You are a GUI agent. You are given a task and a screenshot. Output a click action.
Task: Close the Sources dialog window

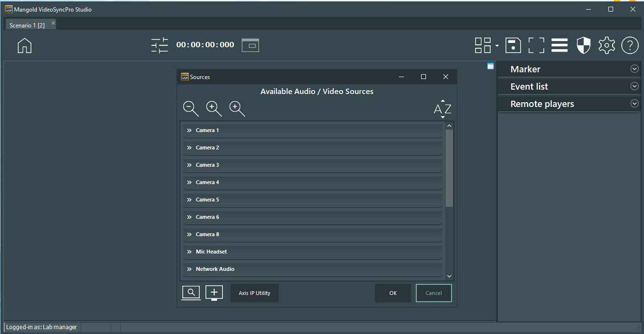point(446,77)
